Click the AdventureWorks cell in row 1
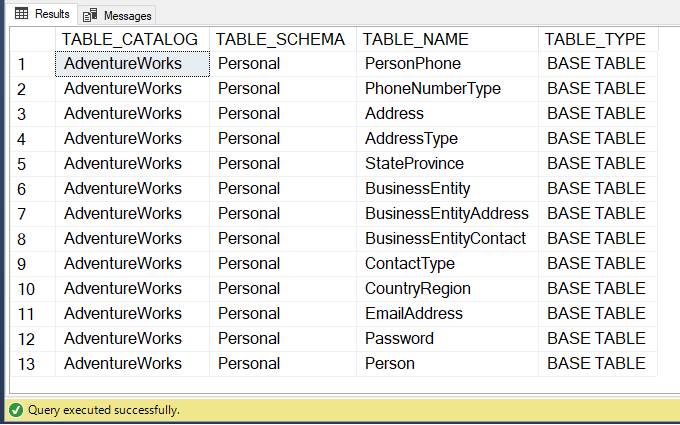This screenshot has height=425, width=680. pyautogui.click(x=132, y=64)
